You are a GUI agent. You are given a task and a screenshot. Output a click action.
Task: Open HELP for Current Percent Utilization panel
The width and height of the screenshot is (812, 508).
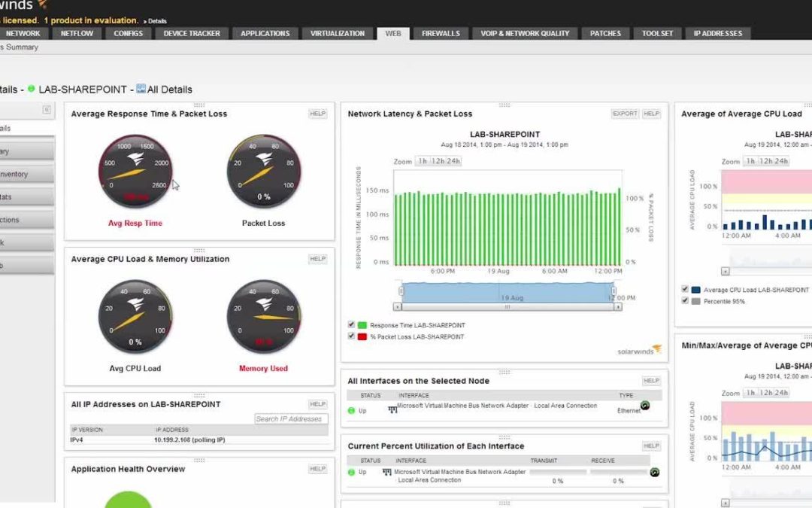click(x=651, y=446)
